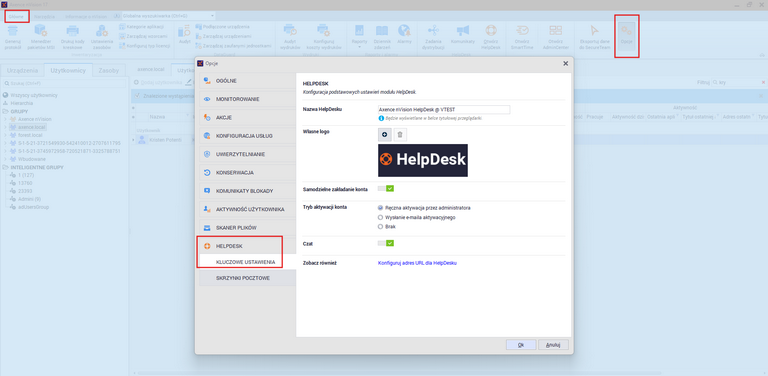Viewport: 768px width, 376px height.
Task: Click Zarządzaj urządzeniami in ribbon
Action: (223, 36)
